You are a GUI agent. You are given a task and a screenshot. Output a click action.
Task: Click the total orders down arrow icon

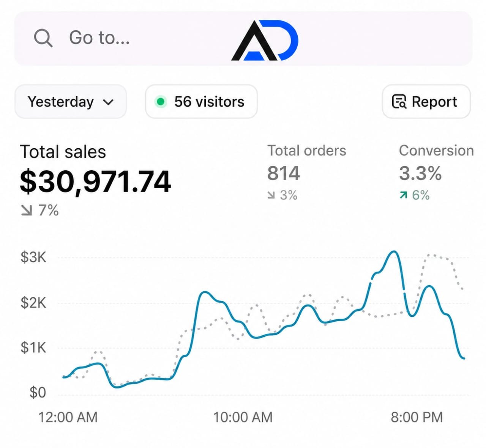point(271,195)
